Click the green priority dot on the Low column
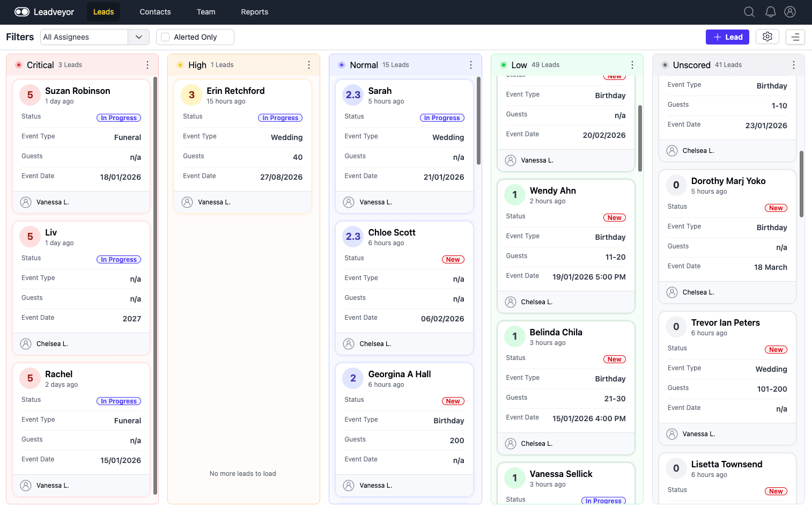812x514 pixels. (x=503, y=64)
